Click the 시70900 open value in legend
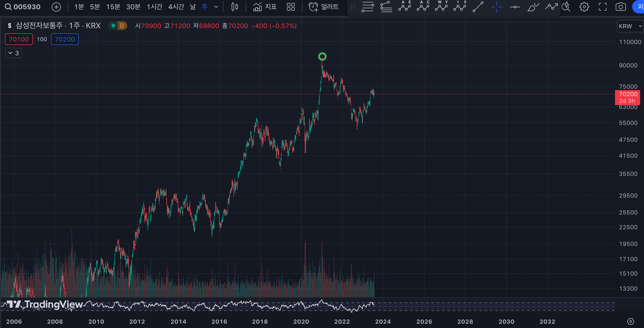This screenshot has height=328, width=644. tap(148, 26)
